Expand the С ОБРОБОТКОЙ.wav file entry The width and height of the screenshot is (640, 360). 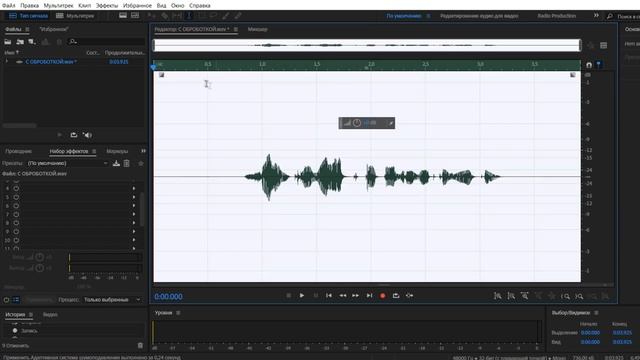[x=7, y=62]
